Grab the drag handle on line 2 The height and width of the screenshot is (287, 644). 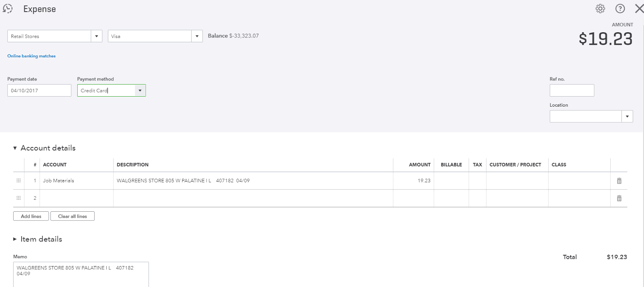click(x=19, y=198)
